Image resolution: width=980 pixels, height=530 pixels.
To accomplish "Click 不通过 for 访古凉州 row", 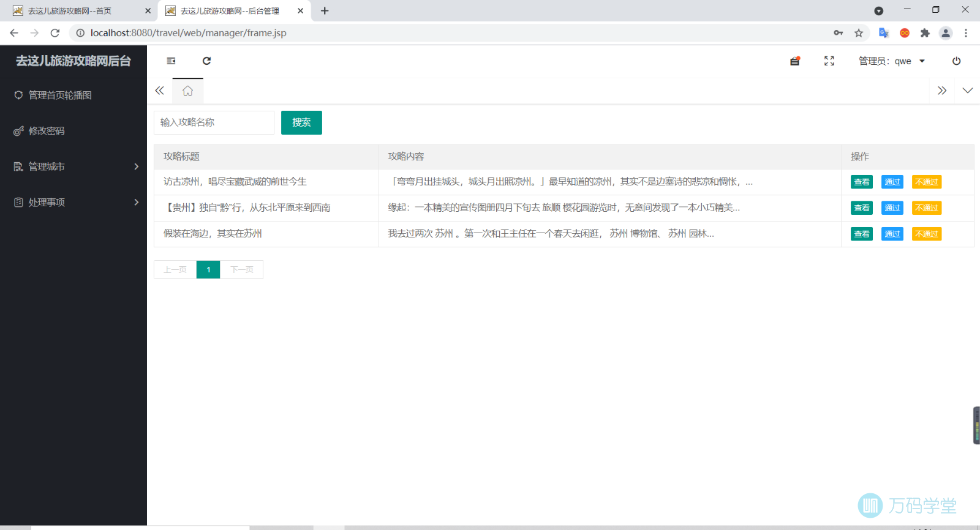I will pos(927,182).
